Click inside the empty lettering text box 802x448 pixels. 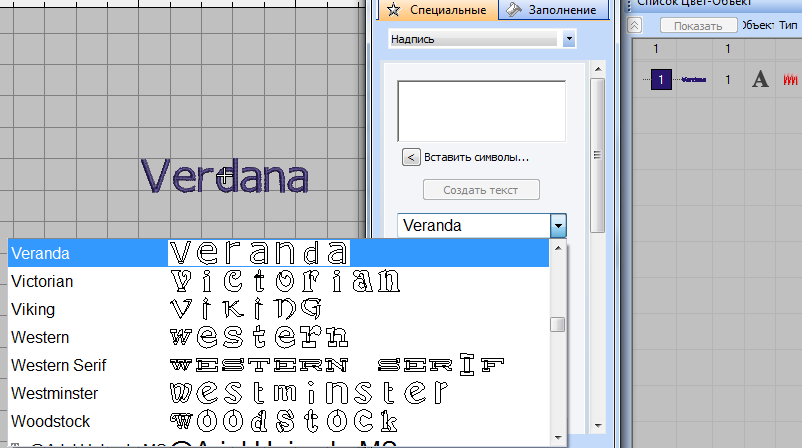pyautogui.click(x=481, y=110)
